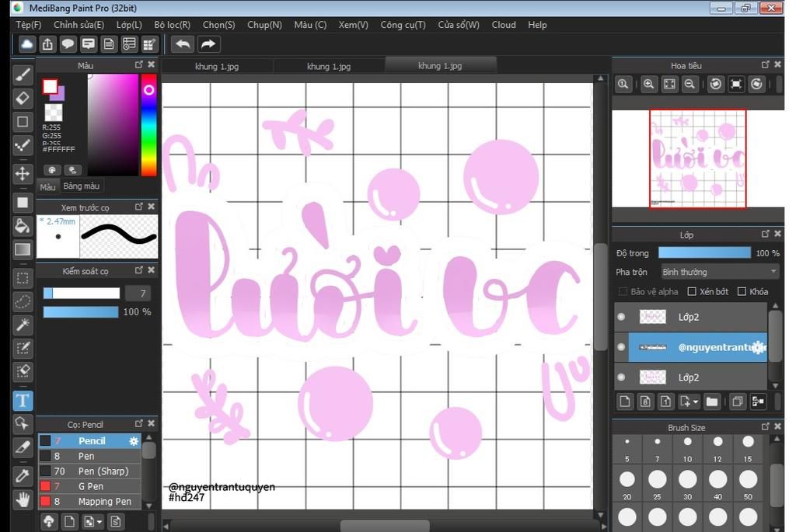Open the gear on @nguyentrantuquyen layer

tap(758, 347)
